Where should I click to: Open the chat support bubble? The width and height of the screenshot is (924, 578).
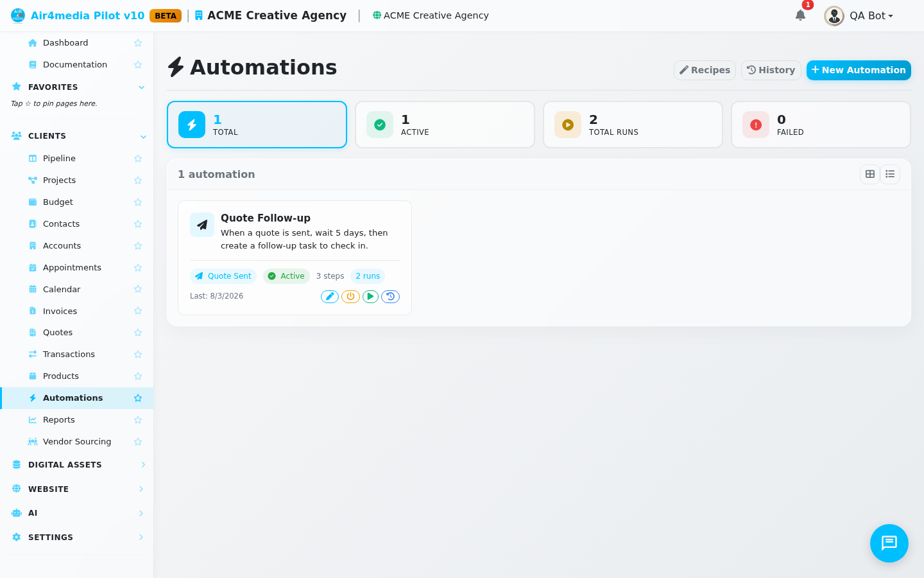(889, 543)
